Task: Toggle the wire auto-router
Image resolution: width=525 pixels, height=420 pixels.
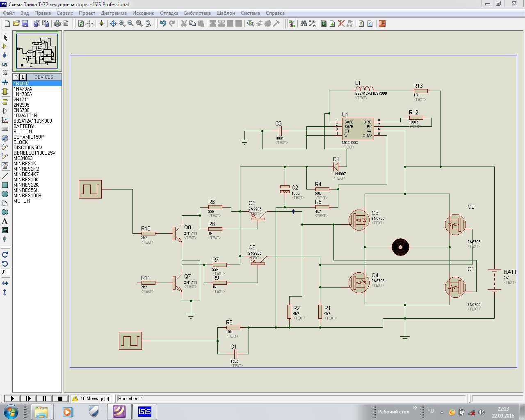Action: [x=292, y=23]
